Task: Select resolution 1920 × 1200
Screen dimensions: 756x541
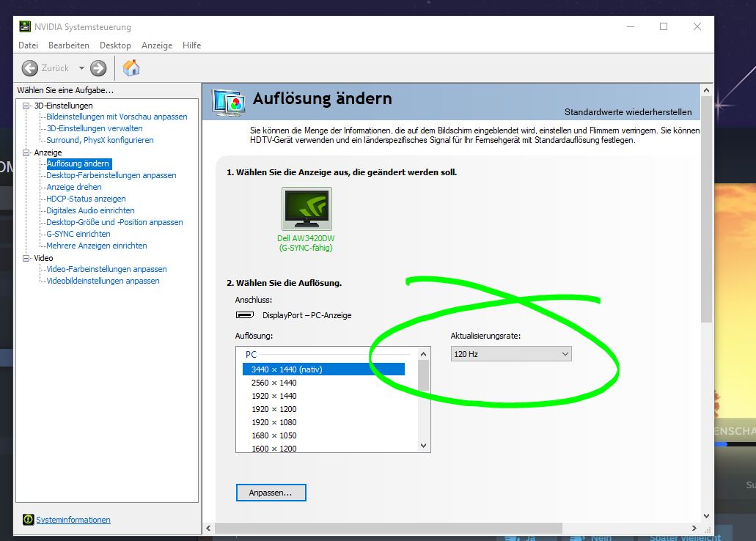Action: pos(274,409)
